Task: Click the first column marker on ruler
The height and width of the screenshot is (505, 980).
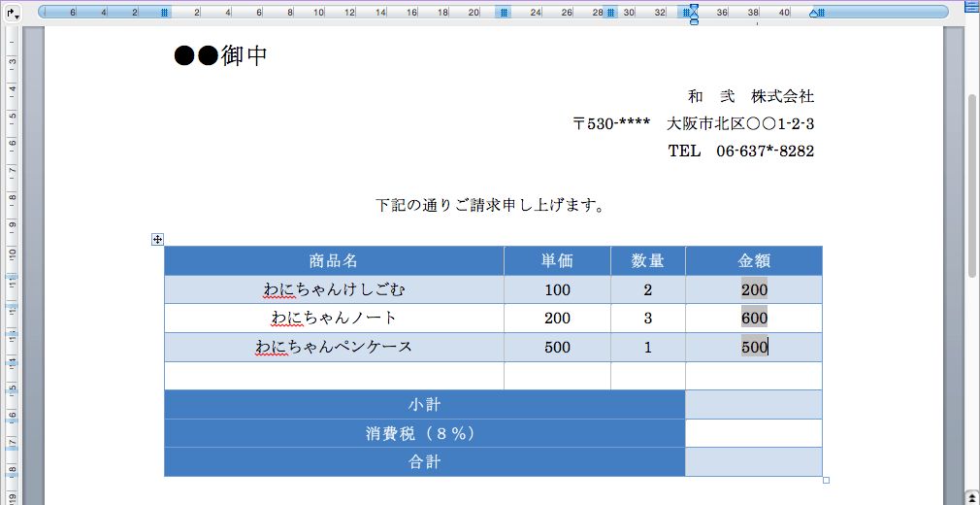Action: (164, 12)
